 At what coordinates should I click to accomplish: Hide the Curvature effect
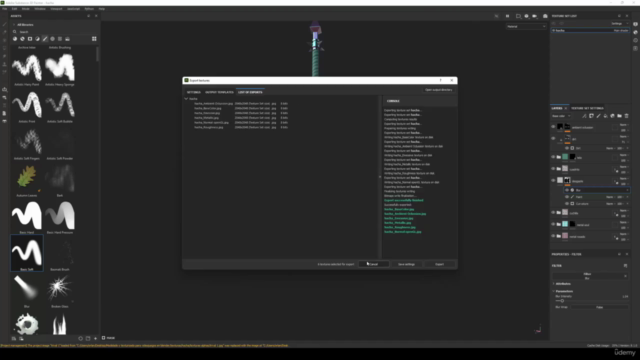click(x=567, y=204)
